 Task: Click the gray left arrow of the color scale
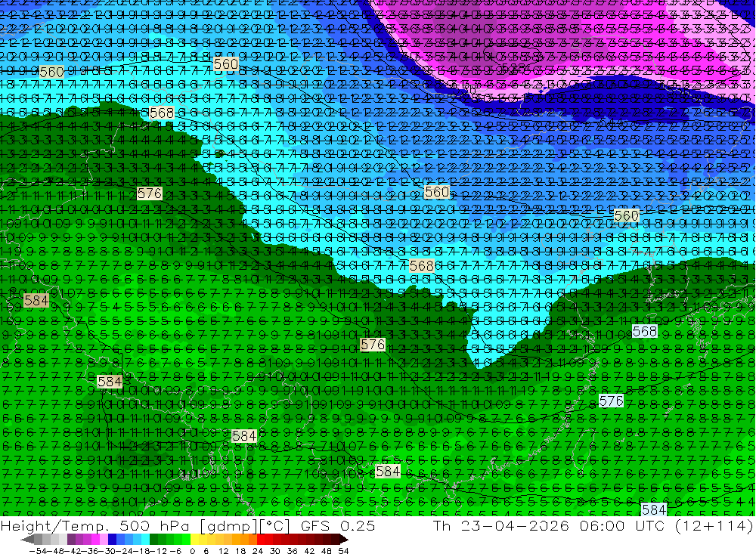[x=27, y=540]
